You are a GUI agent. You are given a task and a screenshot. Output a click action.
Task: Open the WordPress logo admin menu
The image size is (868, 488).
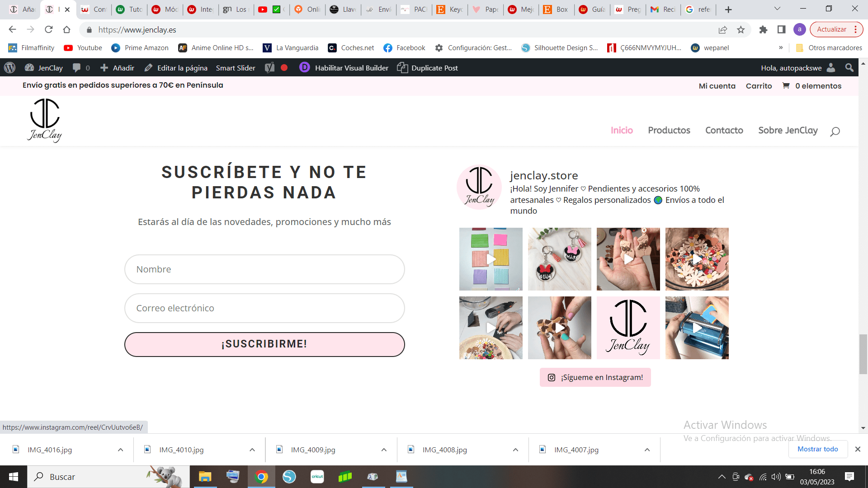9,68
